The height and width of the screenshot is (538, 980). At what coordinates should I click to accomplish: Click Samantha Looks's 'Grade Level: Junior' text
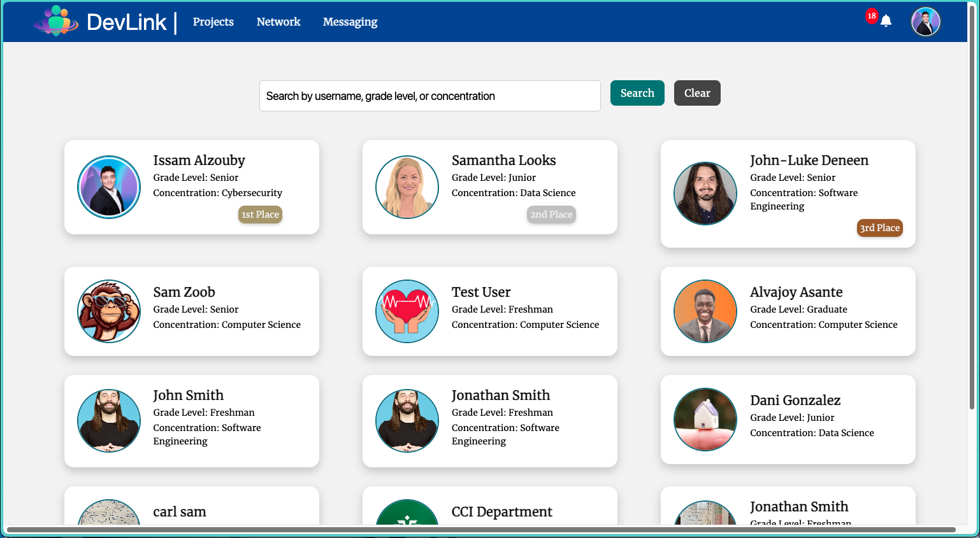pyautogui.click(x=494, y=178)
